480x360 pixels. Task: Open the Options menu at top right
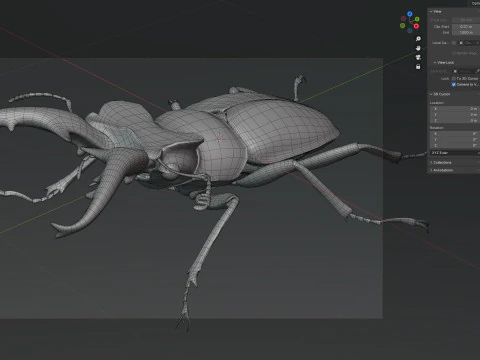point(476,3)
